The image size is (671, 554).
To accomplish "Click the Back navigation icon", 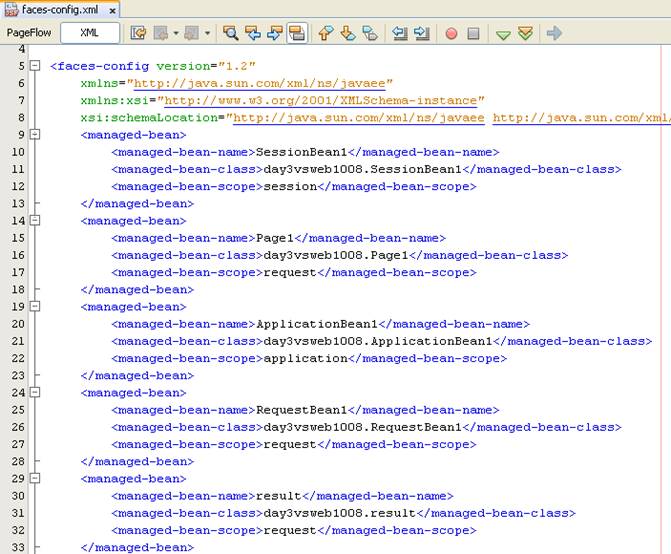I will tap(161, 33).
